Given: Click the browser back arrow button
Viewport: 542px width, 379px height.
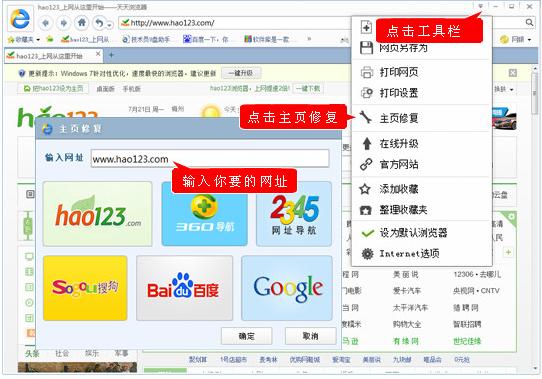Looking at the screenshot, I should pos(45,23).
